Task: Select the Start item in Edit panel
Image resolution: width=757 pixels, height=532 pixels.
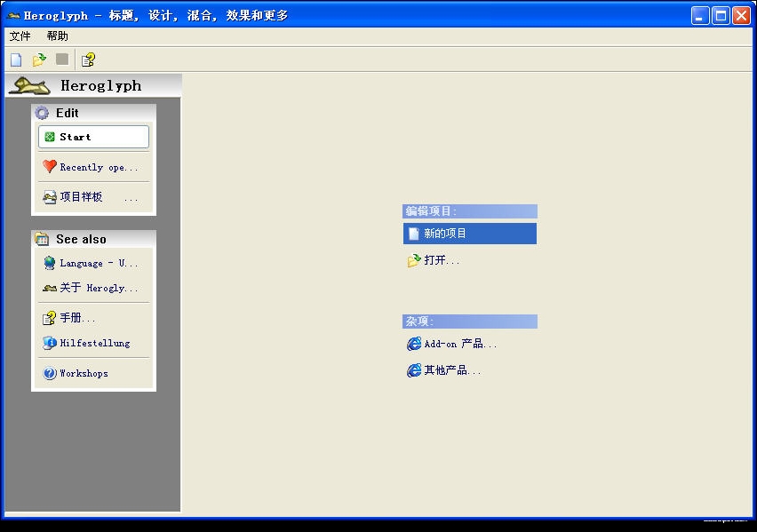Action: coord(93,137)
